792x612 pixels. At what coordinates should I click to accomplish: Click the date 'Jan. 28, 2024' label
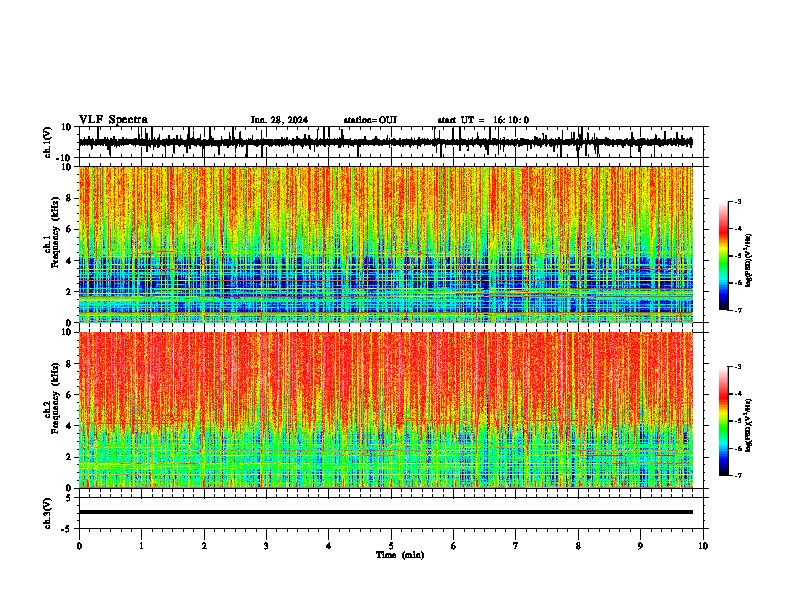(279, 120)
